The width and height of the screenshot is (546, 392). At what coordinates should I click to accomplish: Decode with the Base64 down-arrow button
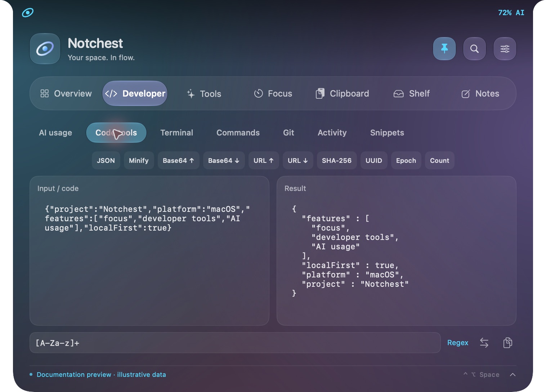(x=224, y=161)
